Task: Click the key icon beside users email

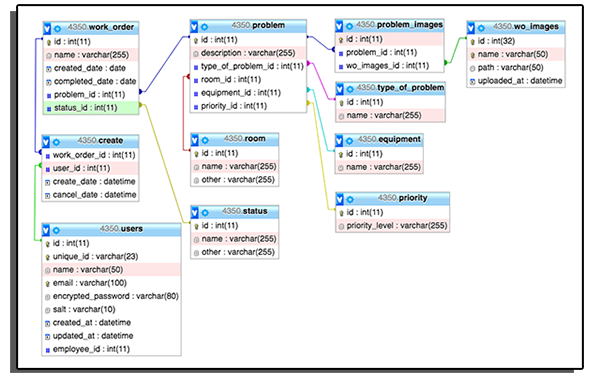Action: click(47, 284)
